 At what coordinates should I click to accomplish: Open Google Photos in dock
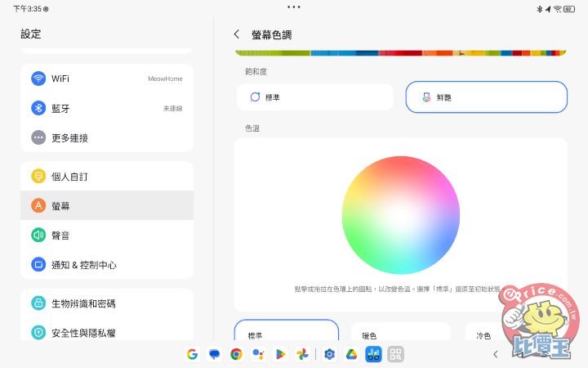[302, 354]
